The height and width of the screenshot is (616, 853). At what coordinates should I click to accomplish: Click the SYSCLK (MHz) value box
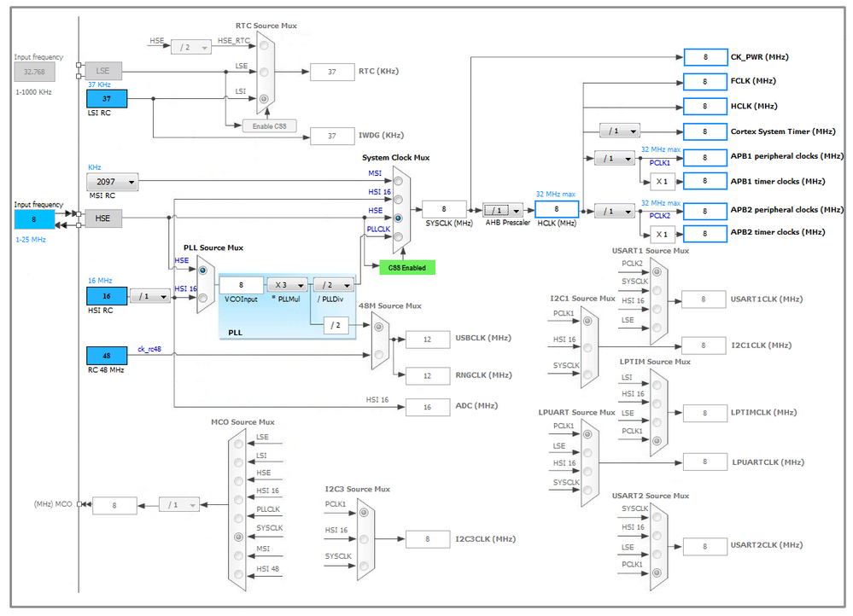click(x=444, y=209)
